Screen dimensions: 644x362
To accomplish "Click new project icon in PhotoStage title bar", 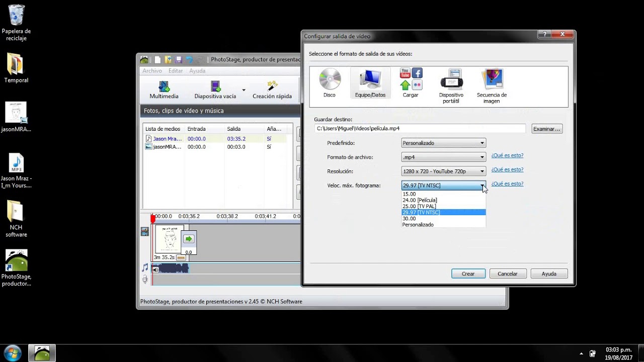I will tap(157, 60).
